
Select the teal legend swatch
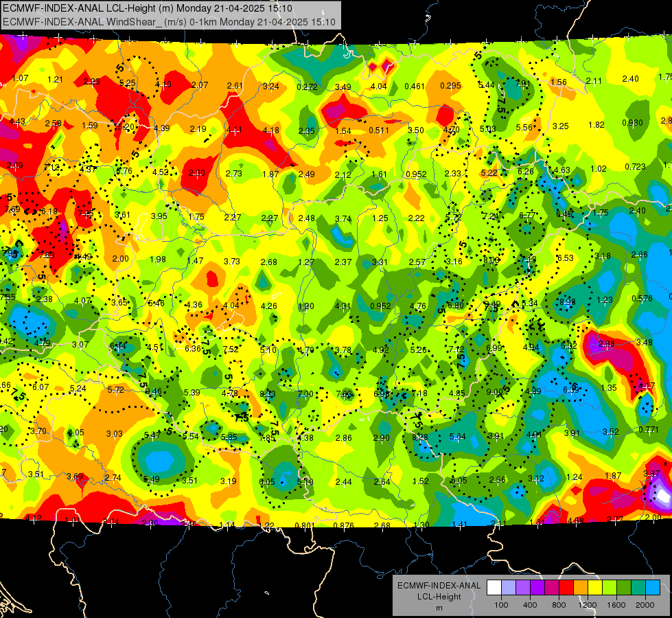(x=638, y=588)
